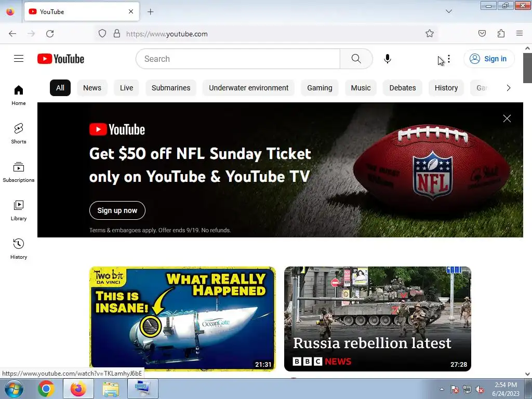Select the Debates filter chip
Viewport: 532px width, 399px height.
403,88
